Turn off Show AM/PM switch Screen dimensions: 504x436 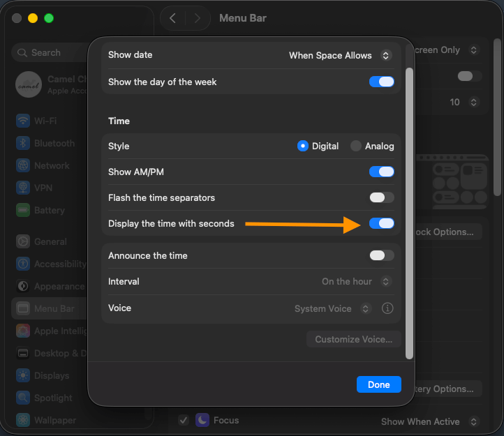[x=382, y=172]
